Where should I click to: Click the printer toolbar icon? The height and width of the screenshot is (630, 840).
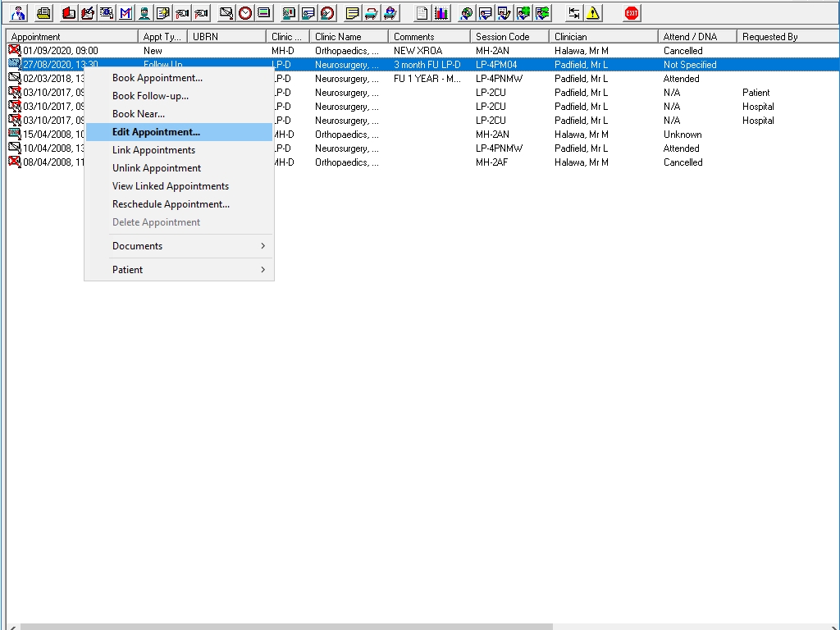44,13
